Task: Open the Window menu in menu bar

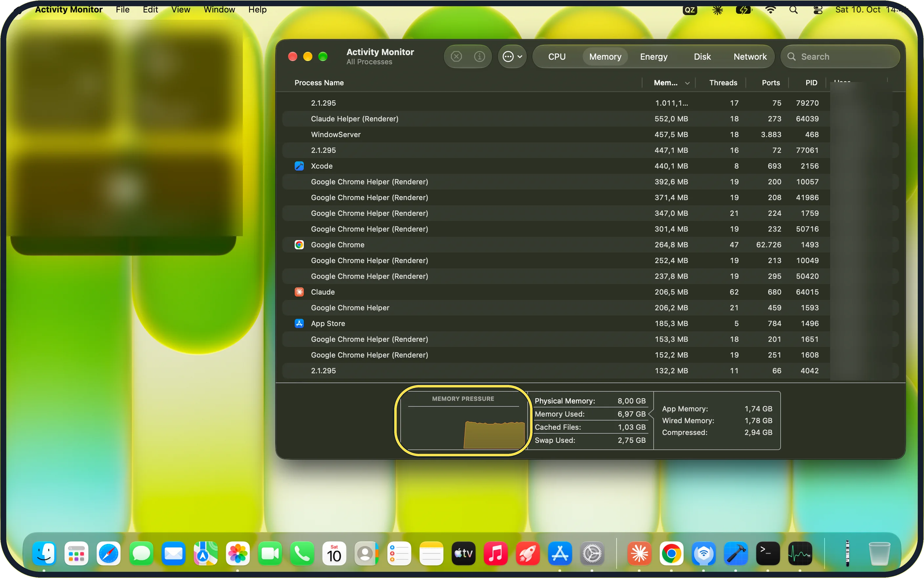Action: pos(219,10)
